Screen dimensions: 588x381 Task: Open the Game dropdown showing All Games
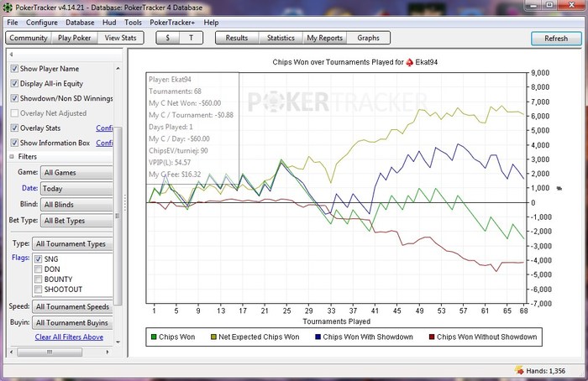[76, 173]
